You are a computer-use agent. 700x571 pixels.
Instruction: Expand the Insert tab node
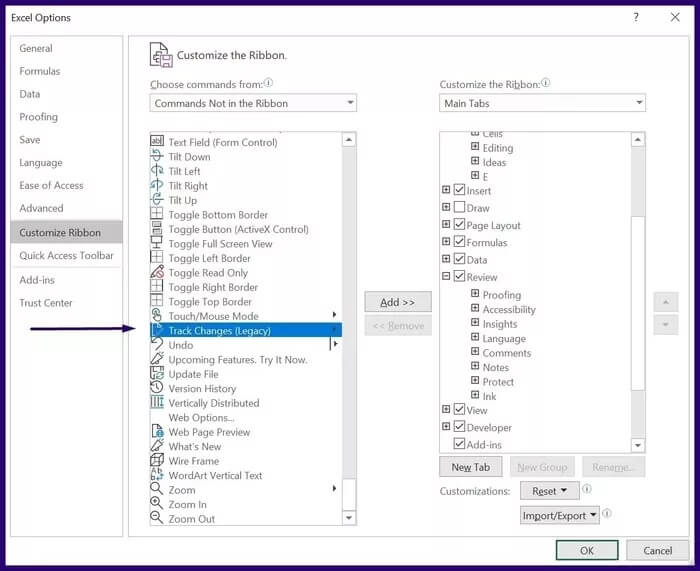click(x=446, y=190)
